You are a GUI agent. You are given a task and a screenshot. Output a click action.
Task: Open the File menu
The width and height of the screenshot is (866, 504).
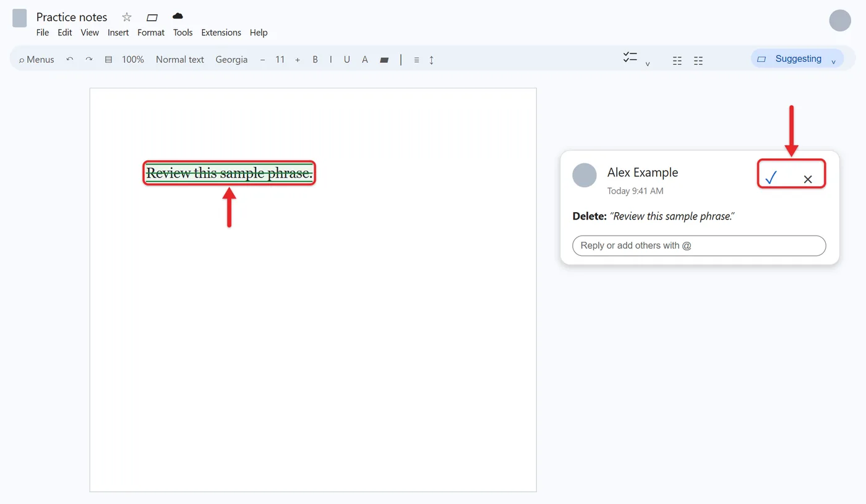click(x=43, y=33)
